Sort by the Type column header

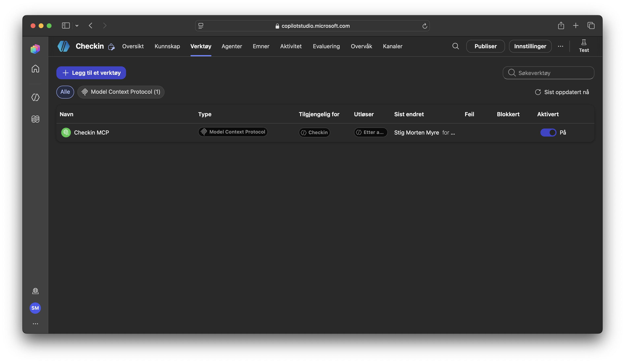[205, 114]
